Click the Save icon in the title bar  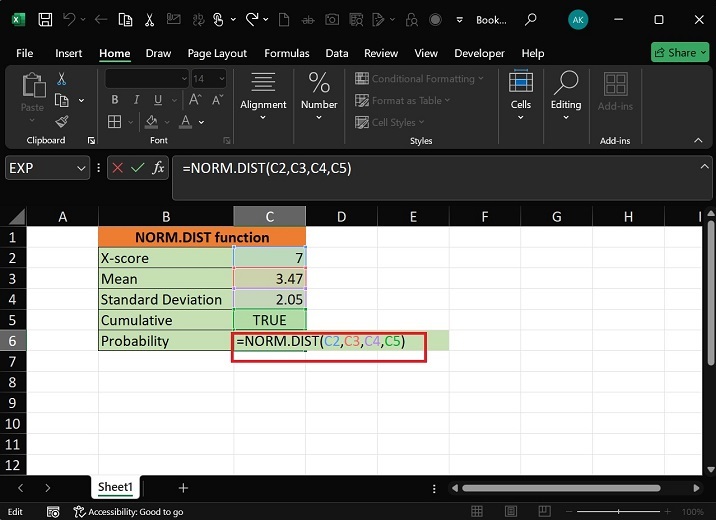click(45, 20)
